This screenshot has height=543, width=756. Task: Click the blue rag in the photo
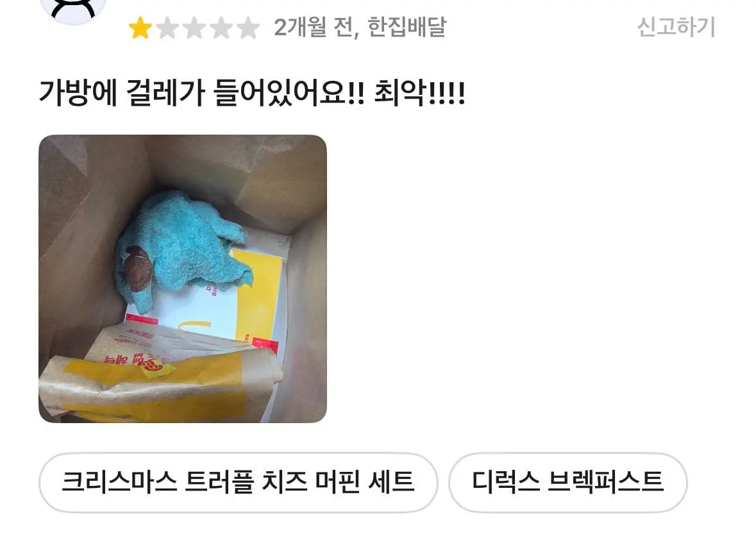pos(183,246)
